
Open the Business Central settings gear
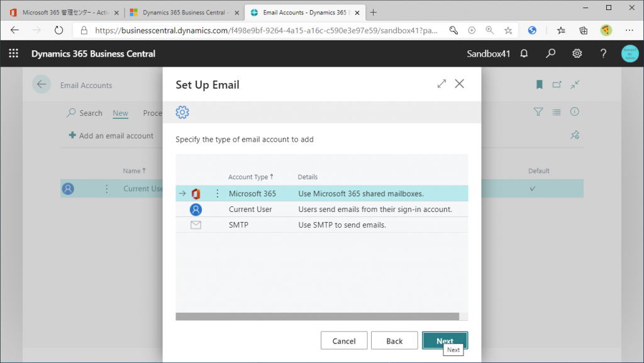tap(577, 53)
